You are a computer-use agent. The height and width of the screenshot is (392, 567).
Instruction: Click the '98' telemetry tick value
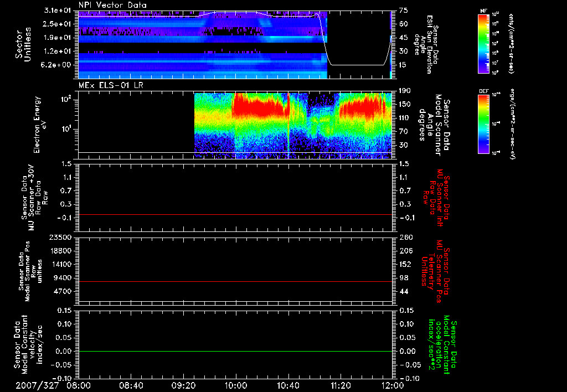point(404,278)
